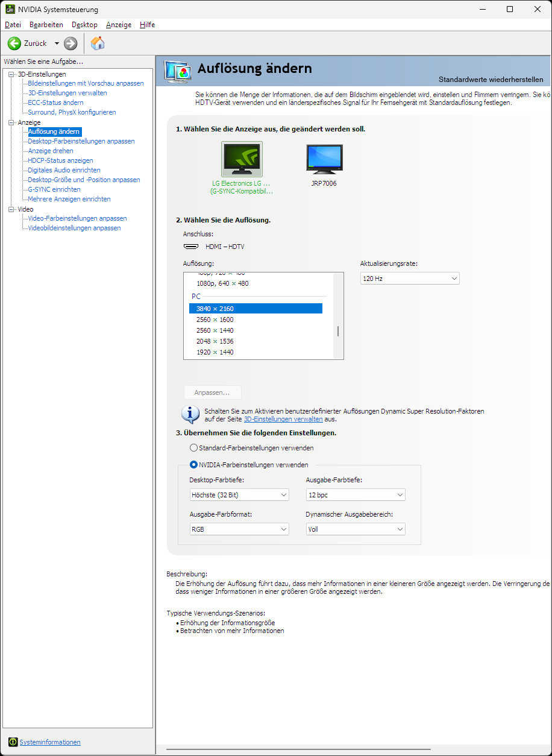Click the Auflösung ändern header monitor icon
The image size is (552, 756).
[x=178, y=71]
